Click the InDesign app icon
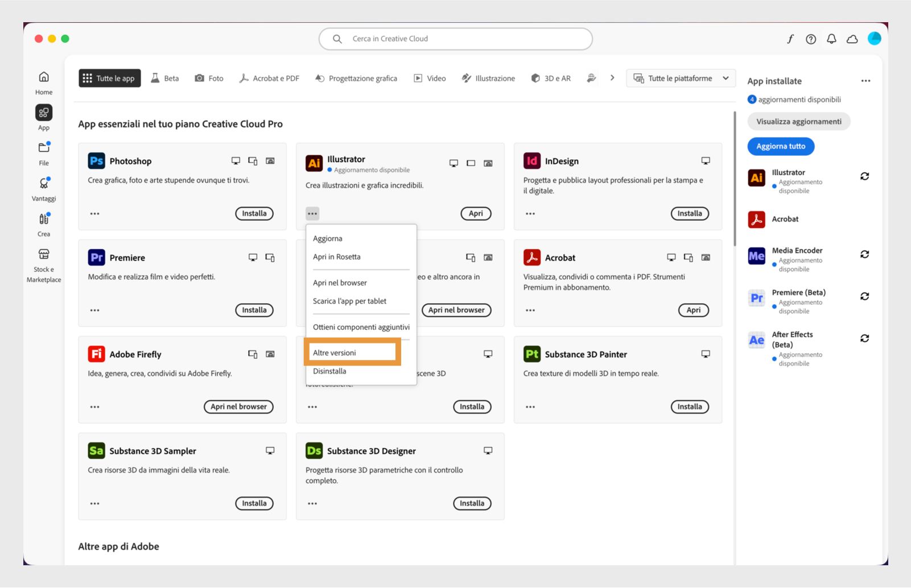The height and width of the screenshot is (588, 911). pos(531,161)
